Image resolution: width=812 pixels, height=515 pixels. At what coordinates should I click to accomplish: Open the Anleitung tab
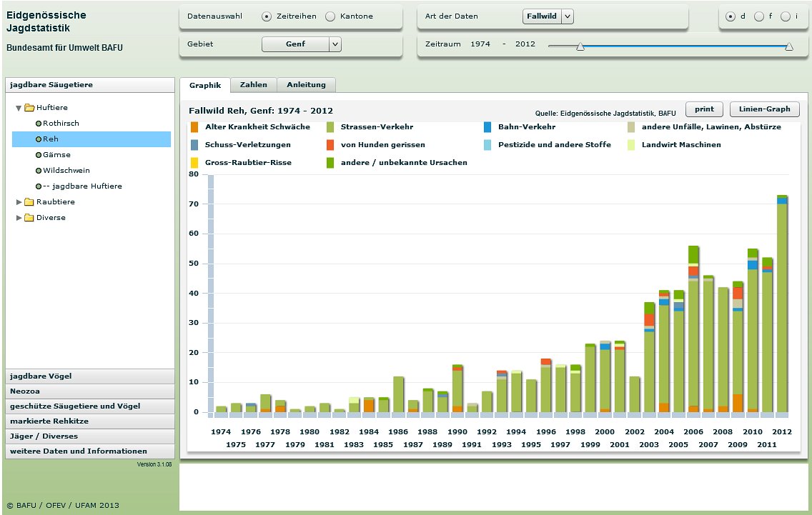pos(306,85)
